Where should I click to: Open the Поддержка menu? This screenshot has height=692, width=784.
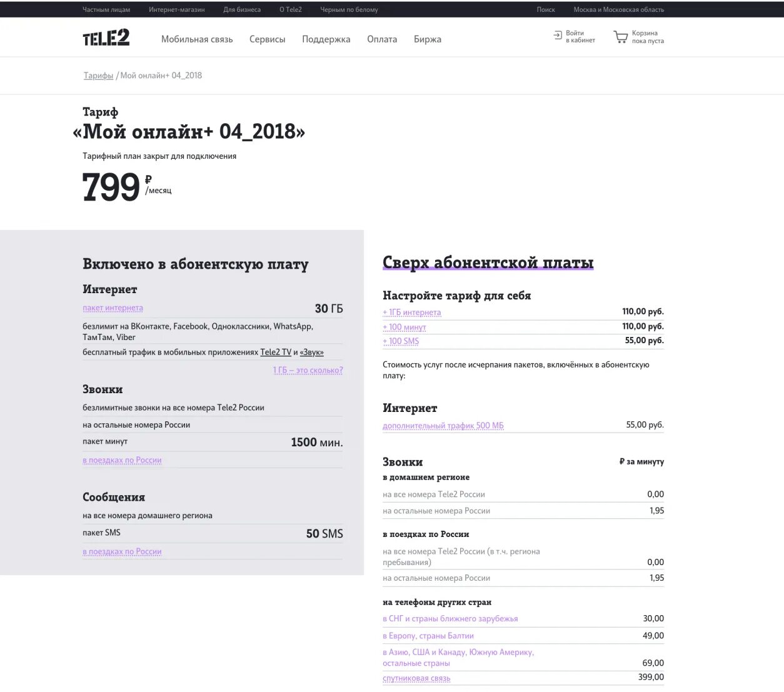(326, 39)
